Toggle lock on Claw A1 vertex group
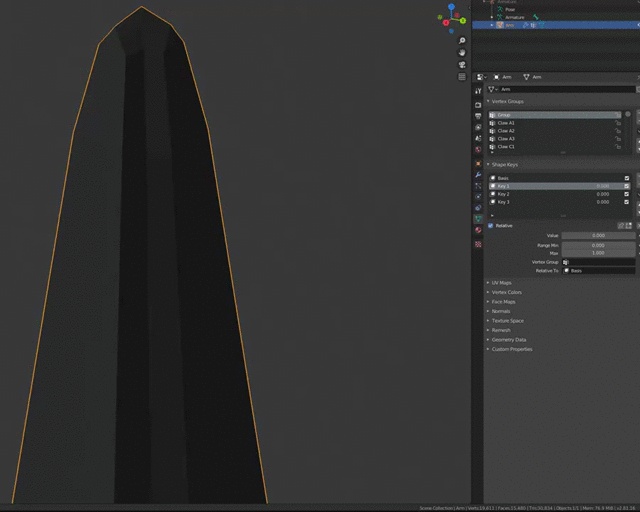Viewport: 640px width, 512px height. 618,123
